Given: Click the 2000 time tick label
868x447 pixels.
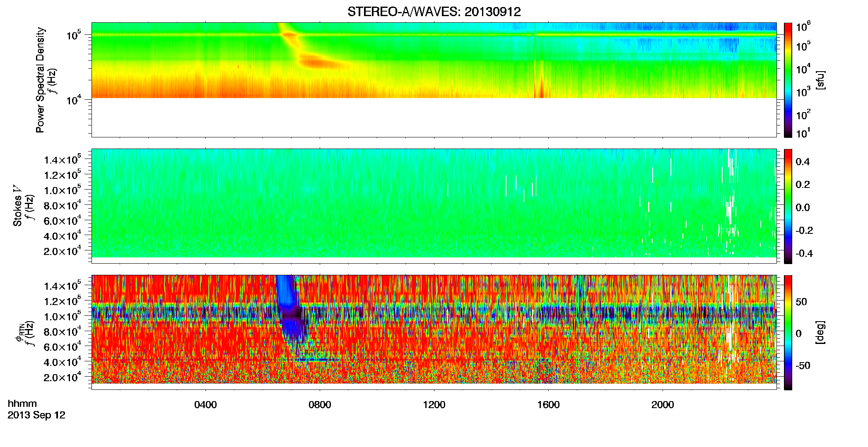Looking at the screenshot, I should 663,405.
